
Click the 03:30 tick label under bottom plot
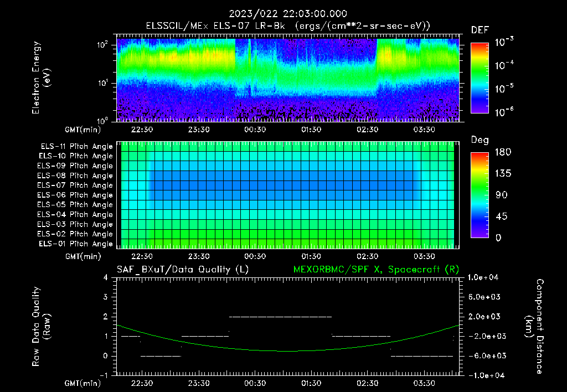coord(424,383)
